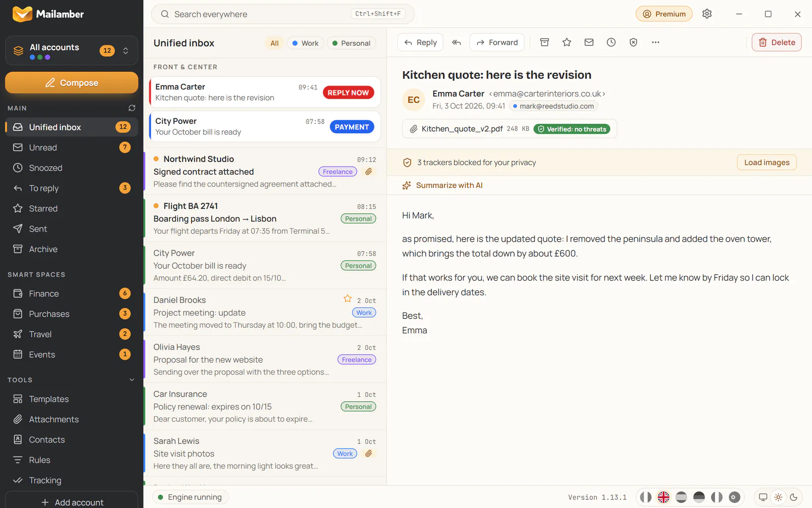Viewport: 812px width, 508px height.
Task: Click Freelance tag on Northwind Studio email
Action: (337, 172)
